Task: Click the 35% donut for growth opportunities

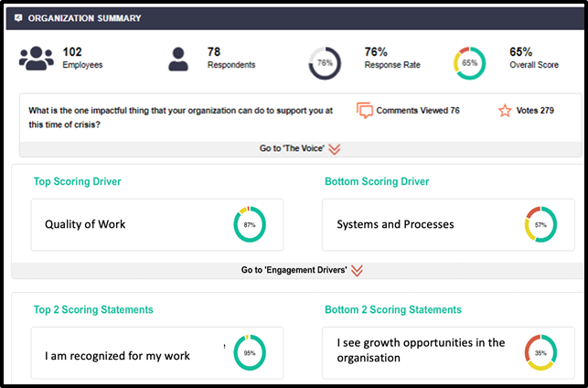Action: 540,352
